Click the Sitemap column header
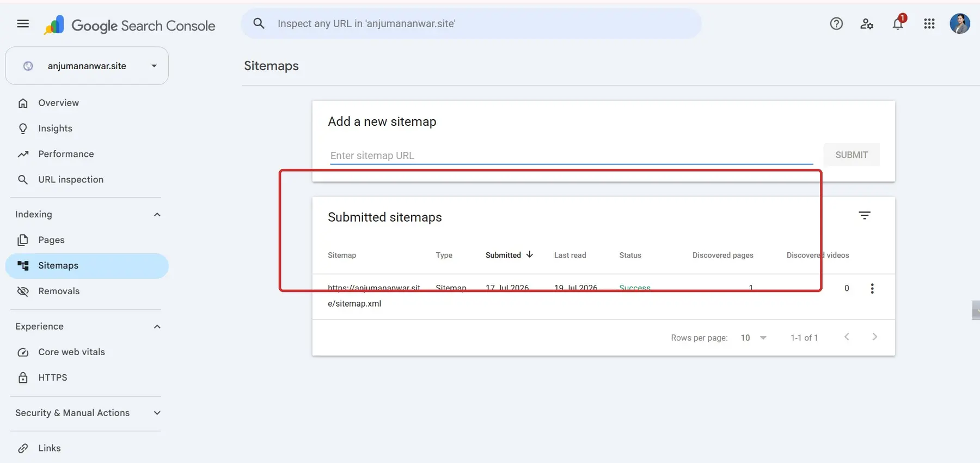 pos(342,255)
